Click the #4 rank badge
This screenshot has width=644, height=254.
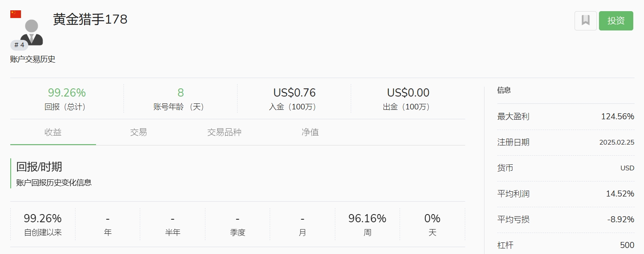(19, 45)
